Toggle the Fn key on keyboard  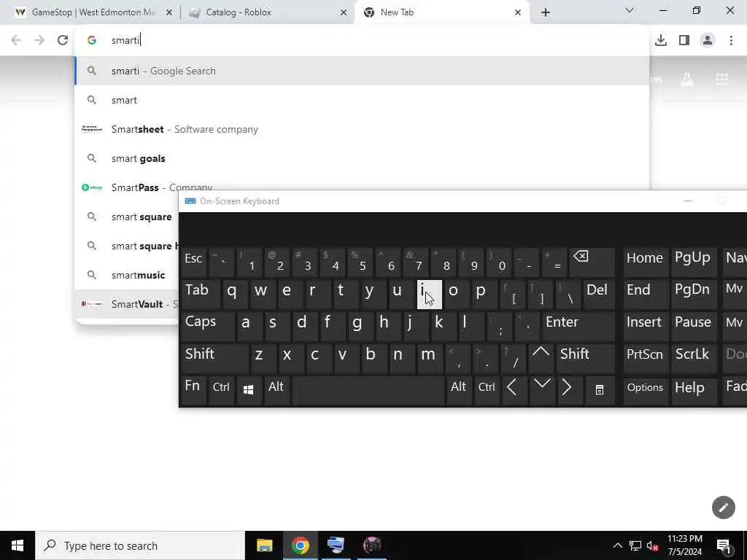(x=194, y=391)
